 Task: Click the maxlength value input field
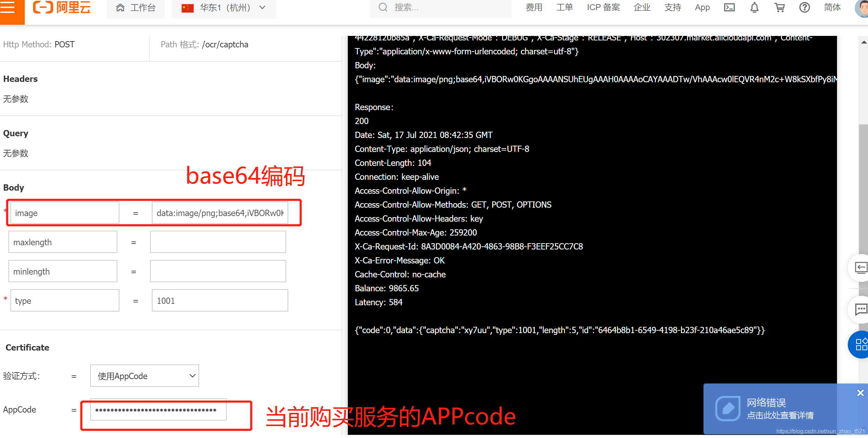tap(218, 242)
